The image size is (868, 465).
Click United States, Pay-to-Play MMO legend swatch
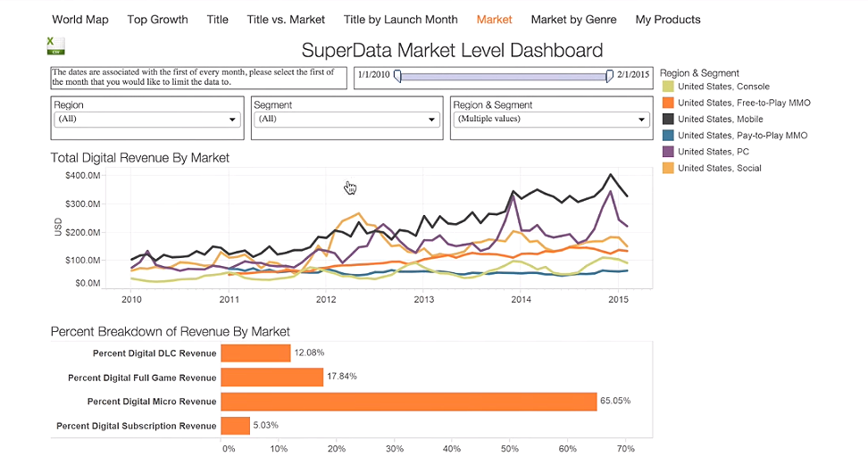coord(668,136)
